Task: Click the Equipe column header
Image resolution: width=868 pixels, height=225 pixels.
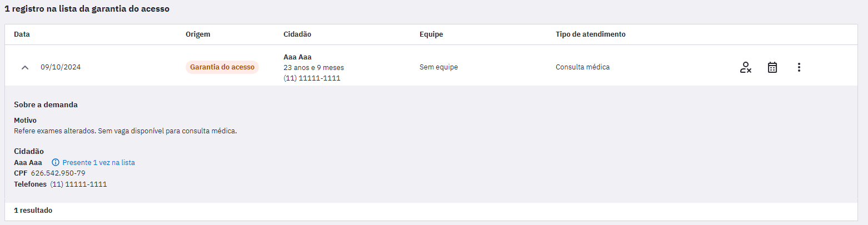Action: (x=431, y=34)
